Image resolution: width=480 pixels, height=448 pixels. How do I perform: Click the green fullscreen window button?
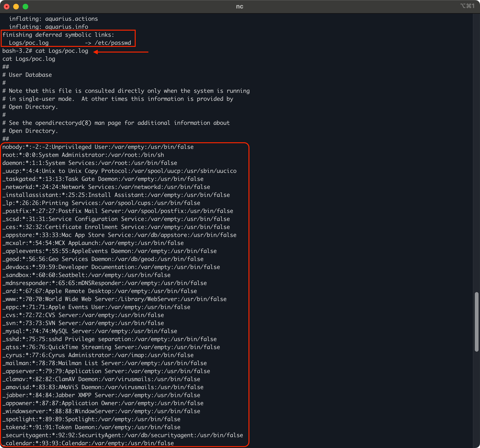(25, 7)
